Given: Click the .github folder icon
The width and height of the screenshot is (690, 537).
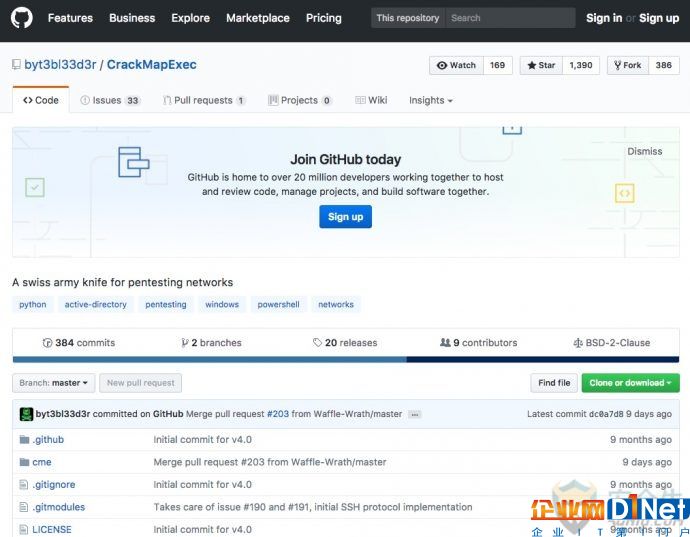Looking at the screenshot, I should (24, 440).
